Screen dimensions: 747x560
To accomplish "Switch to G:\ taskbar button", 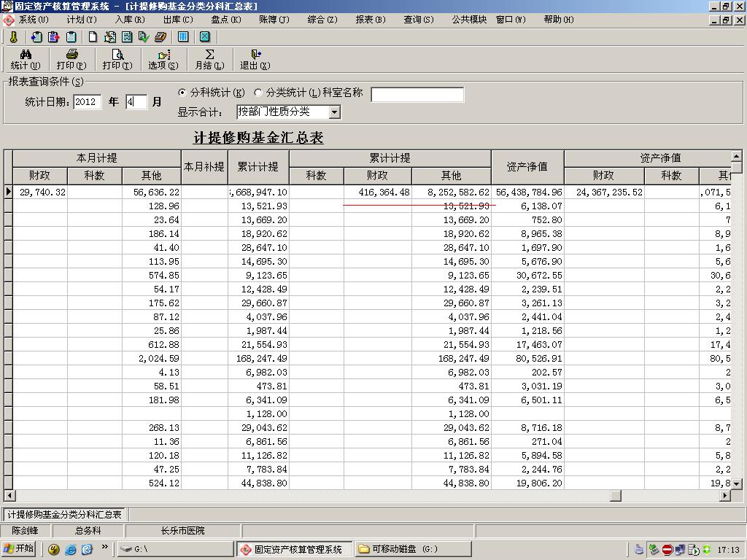I will (175, 549).
